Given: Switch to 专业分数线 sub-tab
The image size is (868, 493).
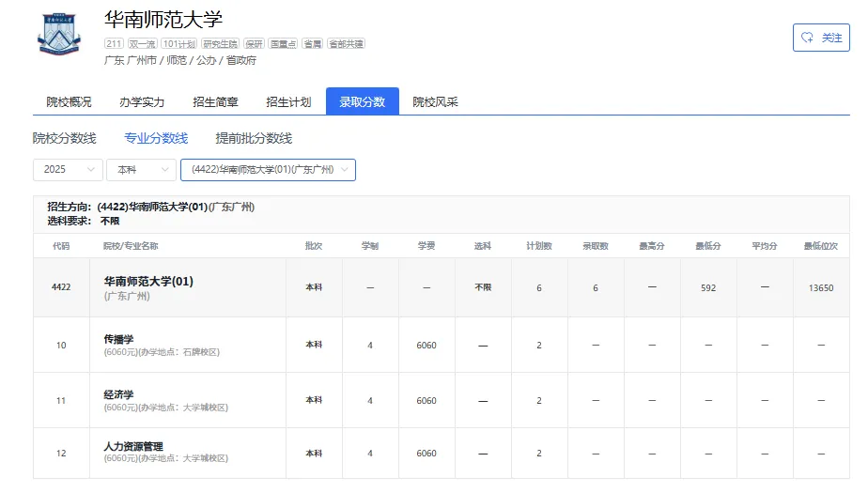Looking at the screenshot, I should click(156, 138).
